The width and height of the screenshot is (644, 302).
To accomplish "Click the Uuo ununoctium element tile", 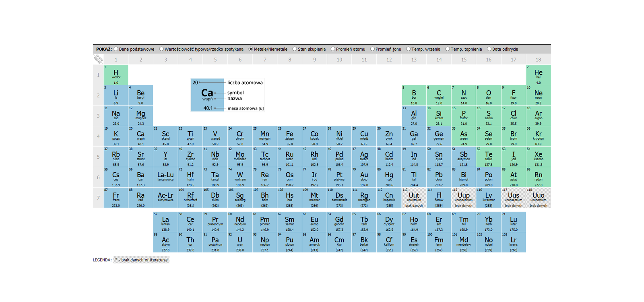I will (538, 198).
